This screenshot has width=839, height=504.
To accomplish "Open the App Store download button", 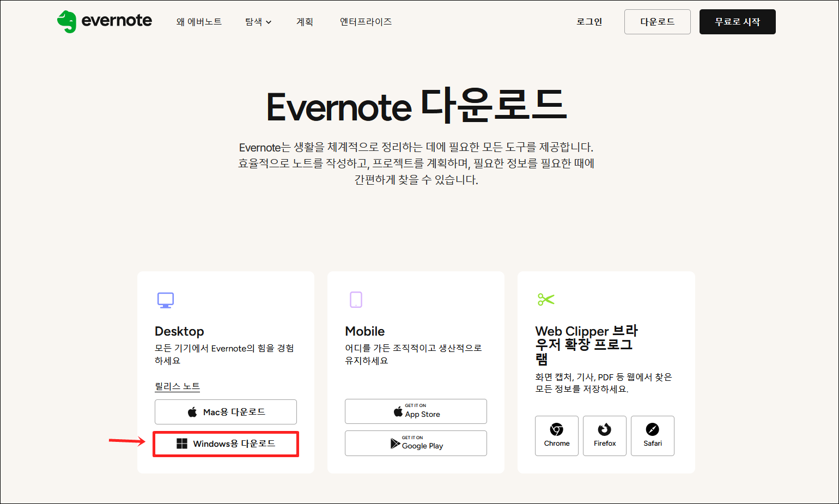I will 416,411.
